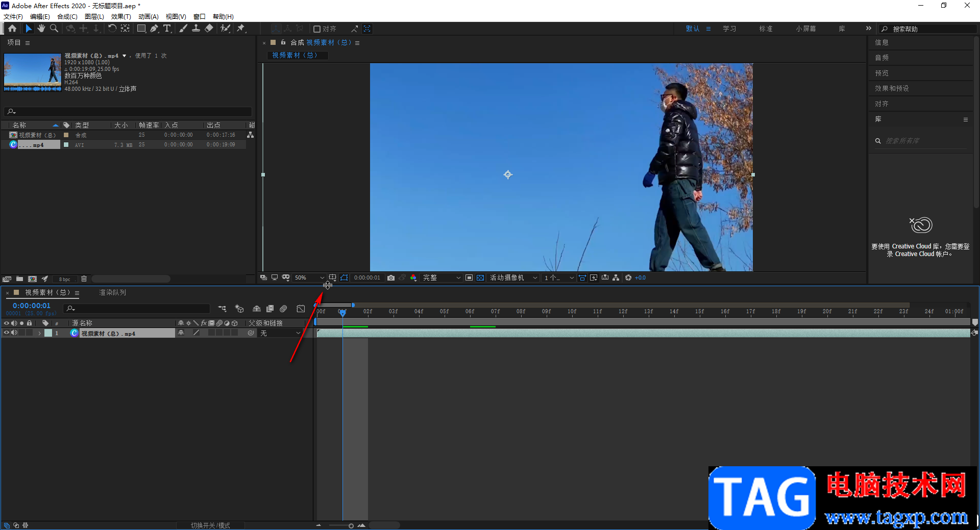980x530 pixels.
Task: Delete selected item with project trash icon
Action: (84, 279)
